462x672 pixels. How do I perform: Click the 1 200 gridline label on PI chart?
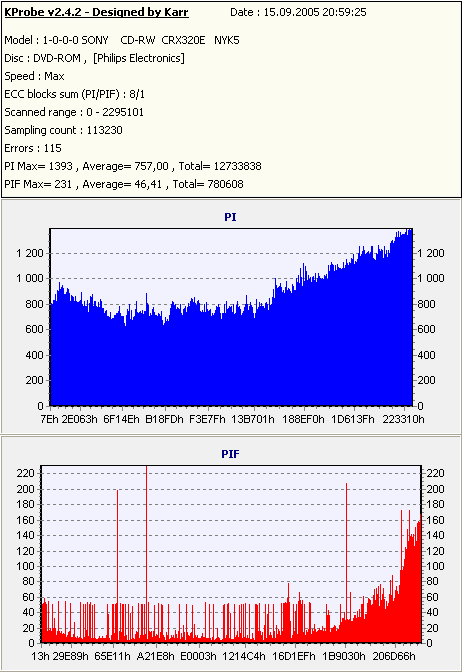[30, 253]
